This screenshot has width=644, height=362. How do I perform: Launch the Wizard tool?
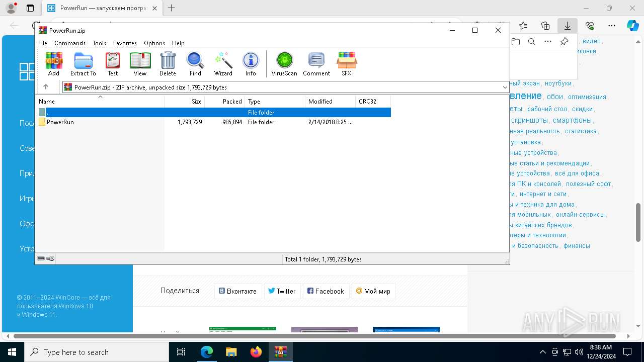tap(223, 64)
